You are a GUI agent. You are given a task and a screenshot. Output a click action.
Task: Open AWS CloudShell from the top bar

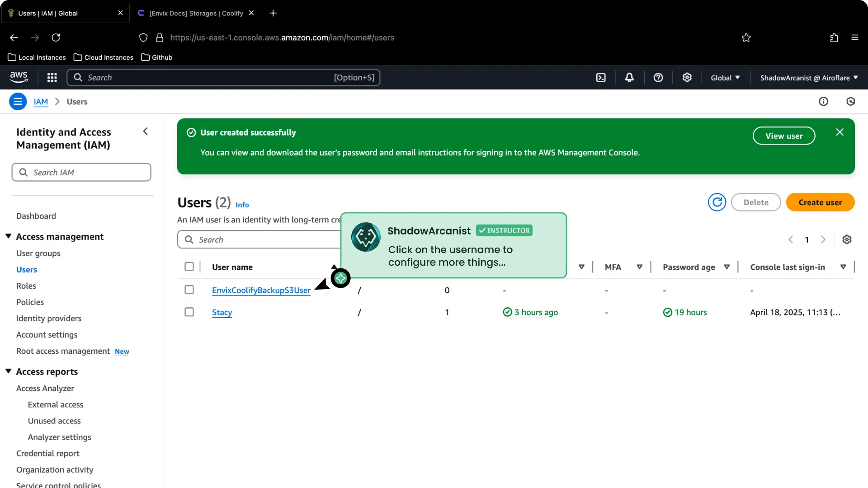(x=601, y=77)
